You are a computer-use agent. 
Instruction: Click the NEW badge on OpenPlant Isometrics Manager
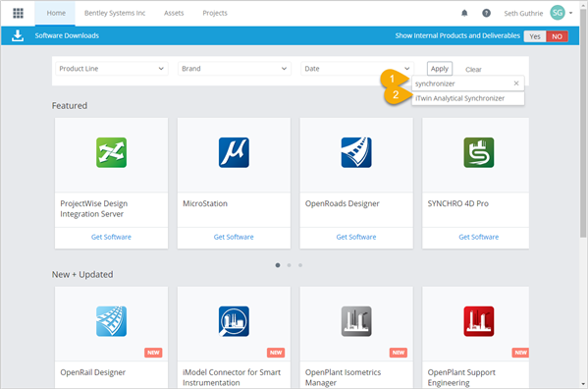[x=399, y=353]
